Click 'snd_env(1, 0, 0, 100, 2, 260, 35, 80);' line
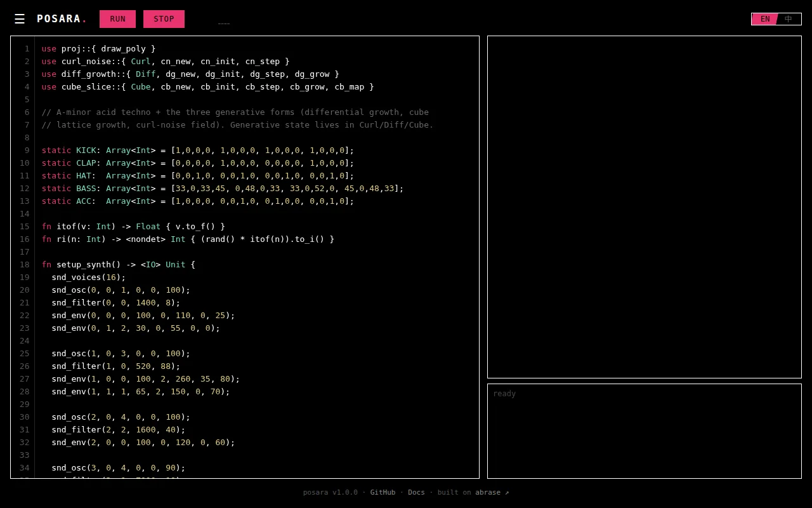The height and width of the screenshot is (508, 812). click(146, 379)
